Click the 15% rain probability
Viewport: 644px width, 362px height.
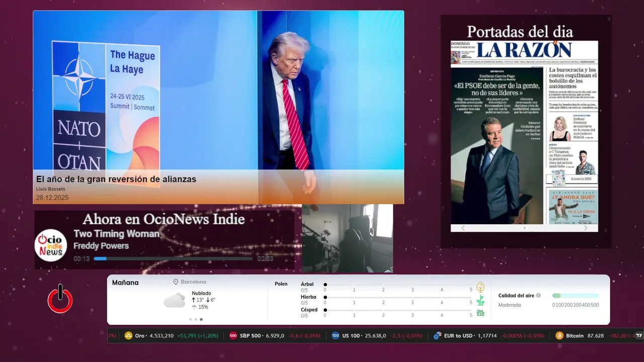[203, 307]
